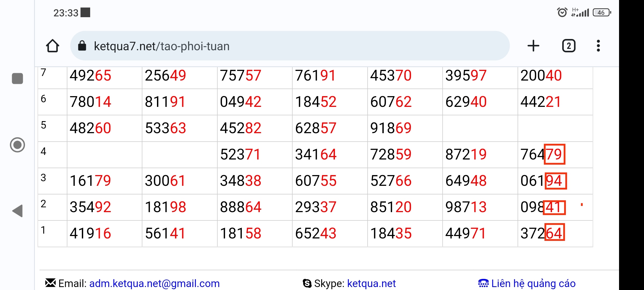The height and width of the screenshot is (290, 644).
Task: Tap the mobile signal strength icon
Action: 580,12
